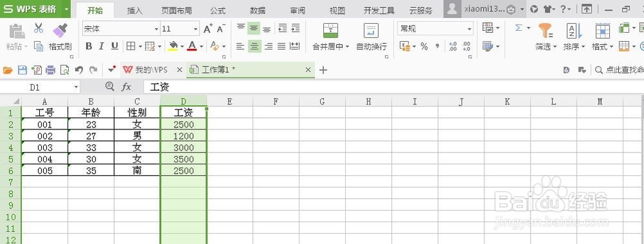This screenshot has width=644, height=244.
Task: Align text to the right
Action: coord(268,46)
